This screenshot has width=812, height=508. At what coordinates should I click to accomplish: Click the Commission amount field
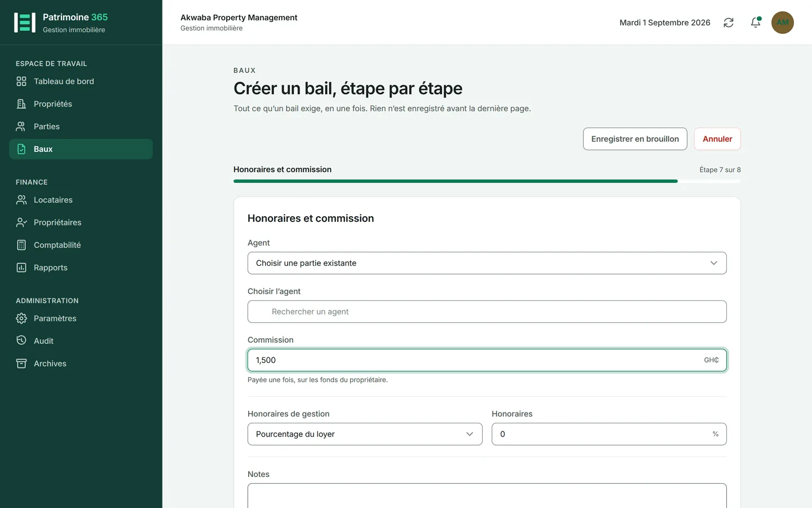point(487,360)
